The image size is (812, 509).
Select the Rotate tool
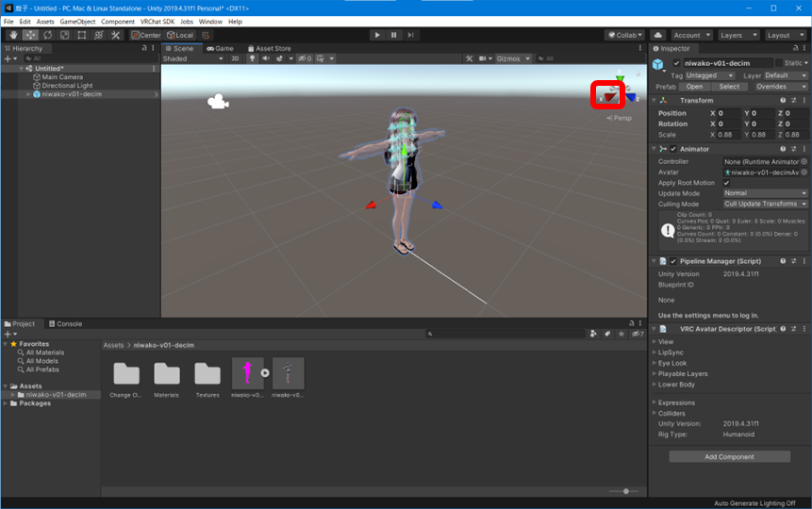click(47, 35)
